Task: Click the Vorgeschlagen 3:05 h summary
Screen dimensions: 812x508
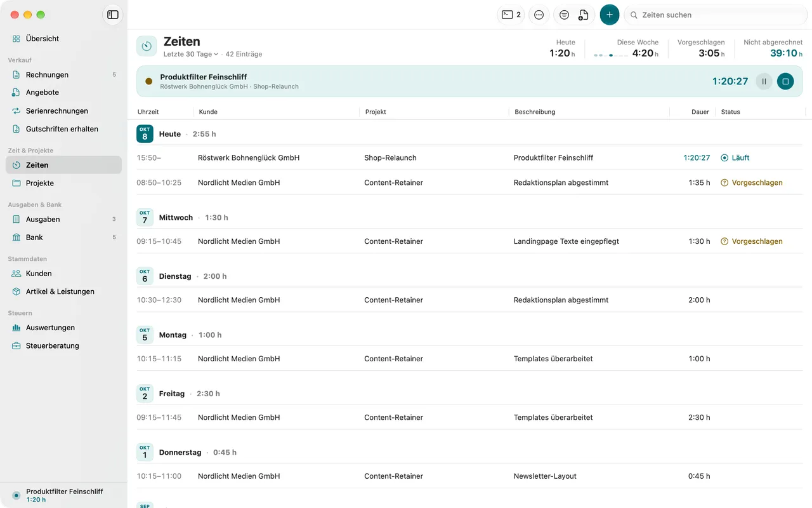Action: (701, 48)
